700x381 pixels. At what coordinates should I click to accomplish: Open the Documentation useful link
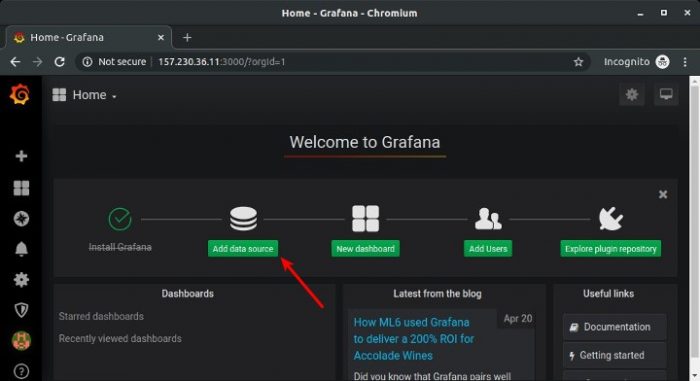coord(614,327)
